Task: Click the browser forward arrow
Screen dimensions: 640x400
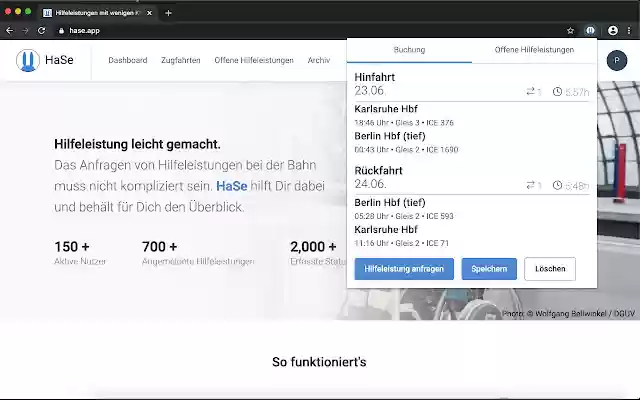Action: tap(25, 31)
